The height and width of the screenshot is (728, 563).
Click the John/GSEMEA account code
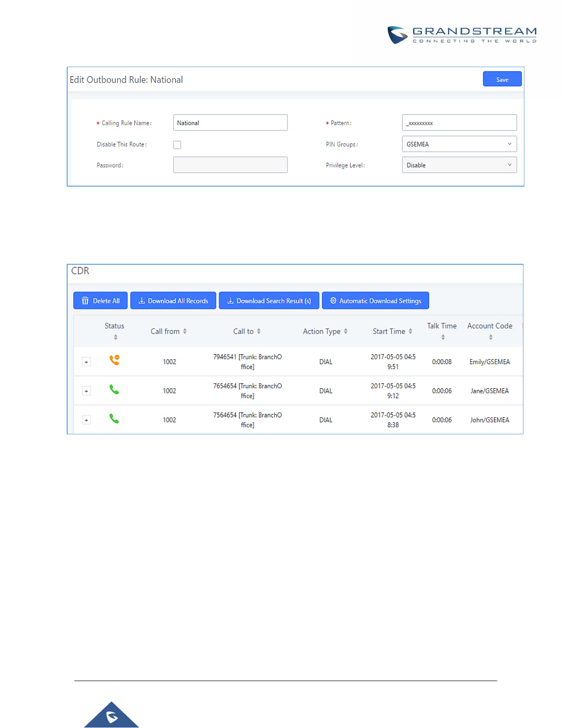489,420
